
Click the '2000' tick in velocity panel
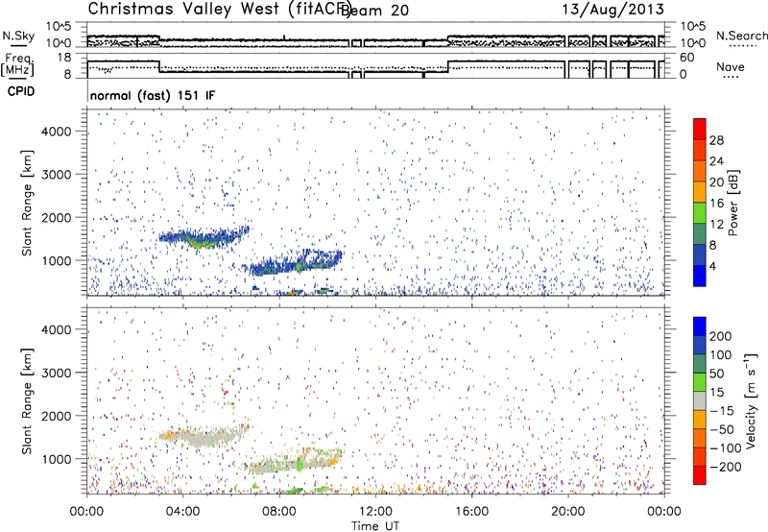(x=56, y=416)
